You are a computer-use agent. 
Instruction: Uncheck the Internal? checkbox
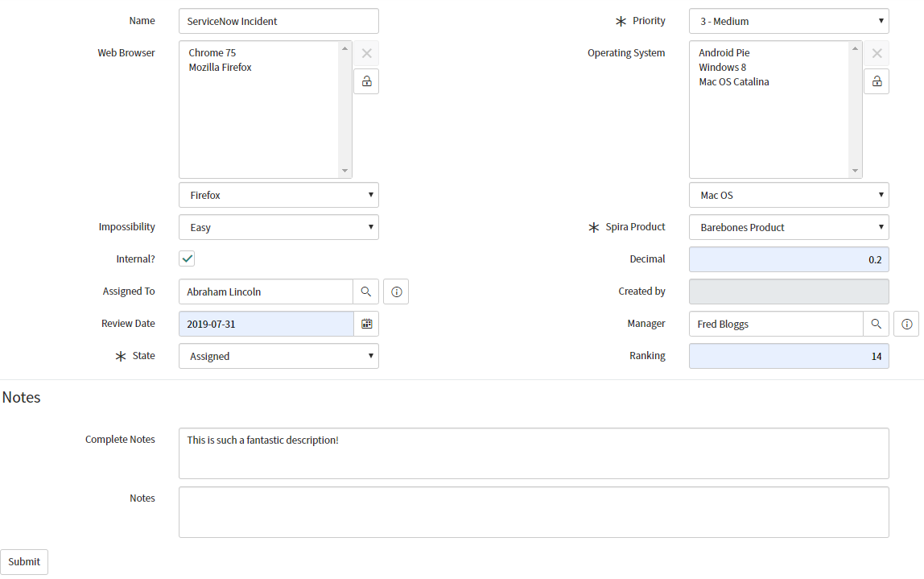pos(187,258)
